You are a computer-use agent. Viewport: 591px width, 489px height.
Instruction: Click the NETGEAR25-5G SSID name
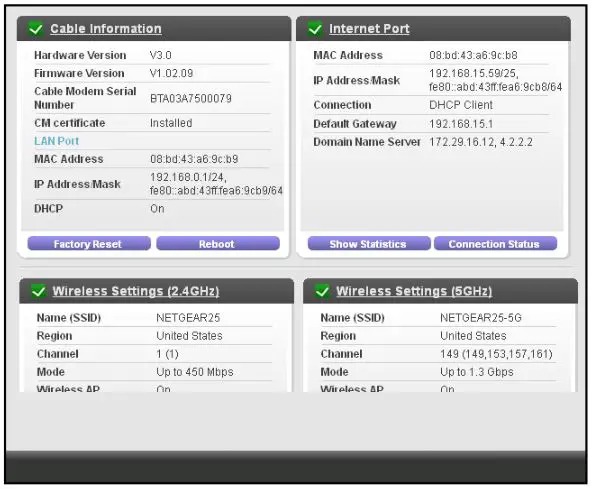pos(481,318)
